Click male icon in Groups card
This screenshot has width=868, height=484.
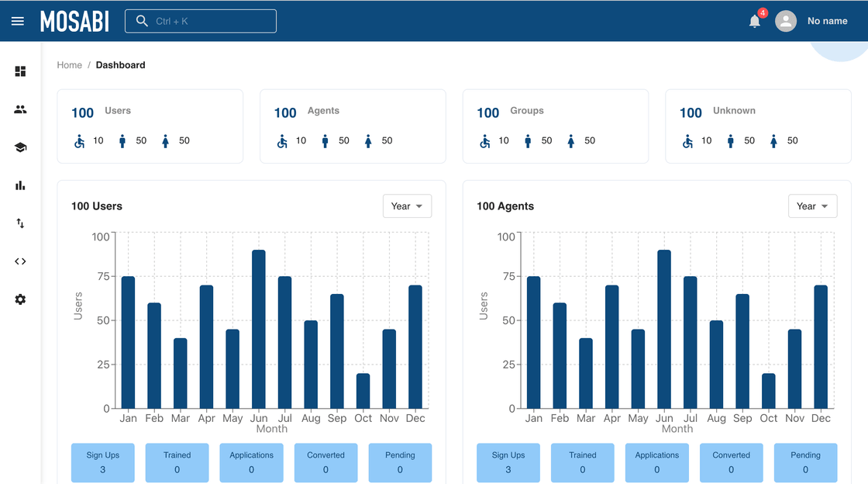[x=528, y=141]
